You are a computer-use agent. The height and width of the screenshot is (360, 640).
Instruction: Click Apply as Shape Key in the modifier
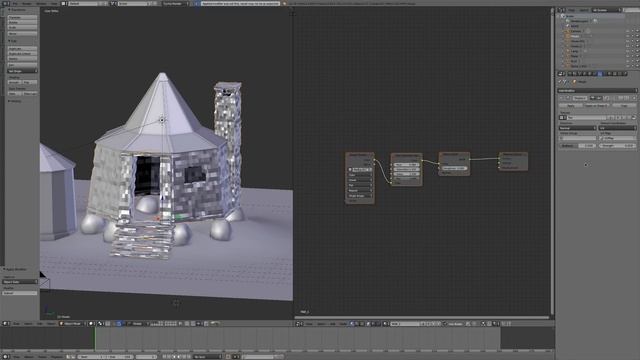point(596,105)
